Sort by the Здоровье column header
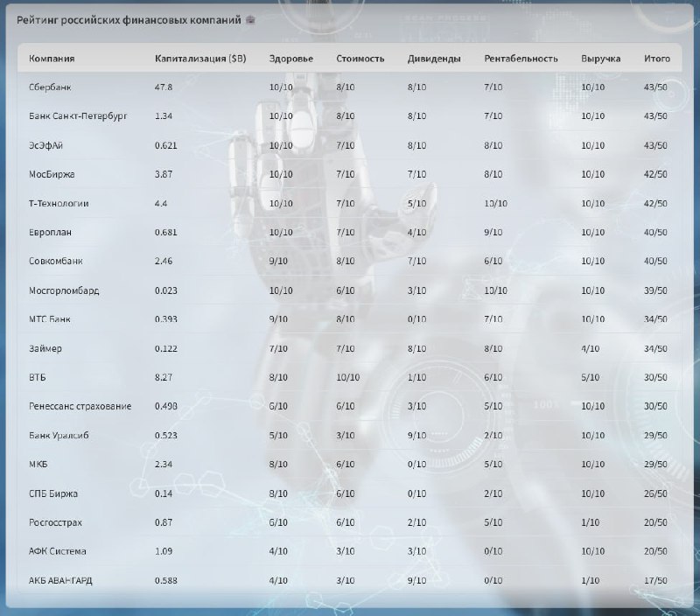Image resolution: width=700 pixels, height=616 pixels. coord(291,59)
